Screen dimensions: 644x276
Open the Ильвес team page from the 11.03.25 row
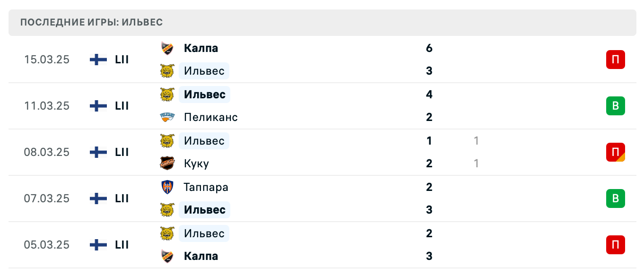click(x=204, y=94)
